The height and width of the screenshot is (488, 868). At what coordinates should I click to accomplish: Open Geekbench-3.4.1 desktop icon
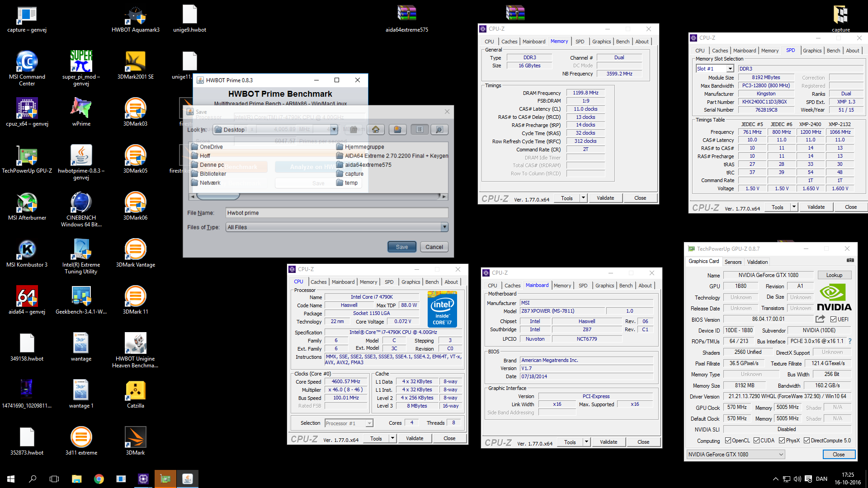pyautogui.click(x=81, y=300)
